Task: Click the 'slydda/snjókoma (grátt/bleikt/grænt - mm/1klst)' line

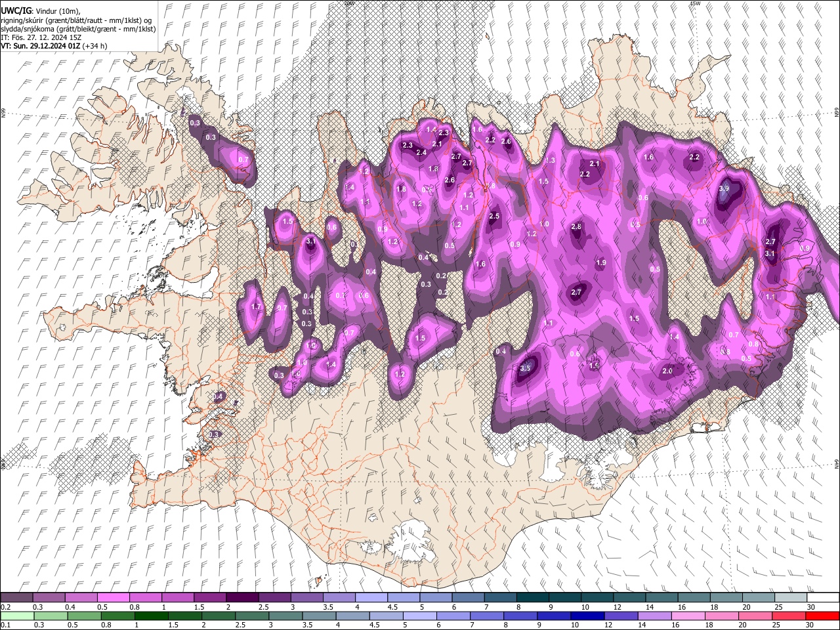Action: [x=78, y=28]
